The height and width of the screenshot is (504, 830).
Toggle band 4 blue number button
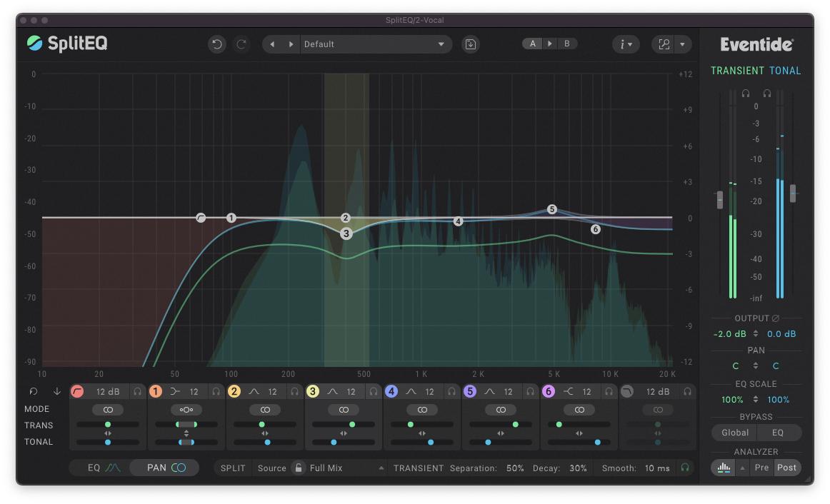(x=391, y=392)
